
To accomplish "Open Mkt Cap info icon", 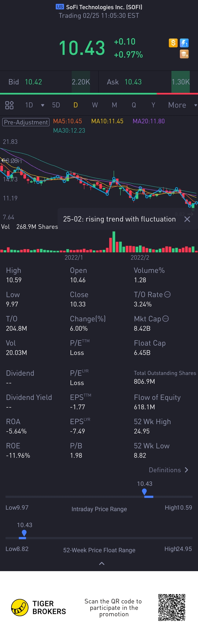I will click(166, 318).
